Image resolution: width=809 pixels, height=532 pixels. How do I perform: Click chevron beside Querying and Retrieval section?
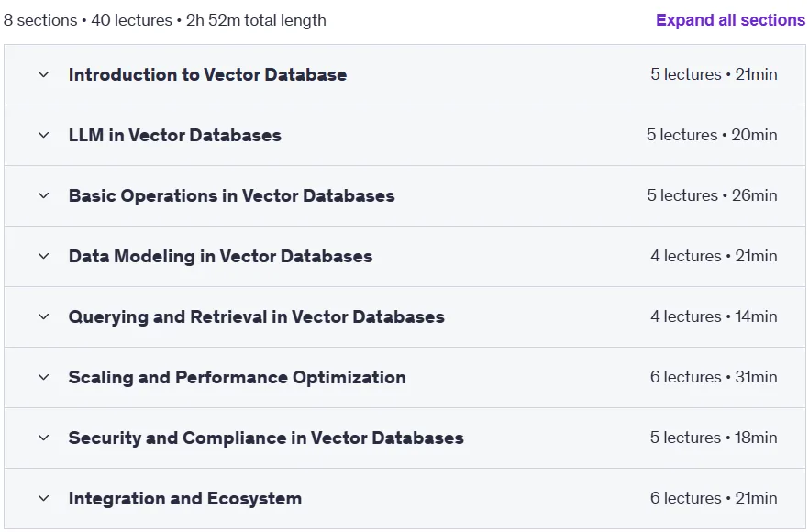click(x=44, y=316)
